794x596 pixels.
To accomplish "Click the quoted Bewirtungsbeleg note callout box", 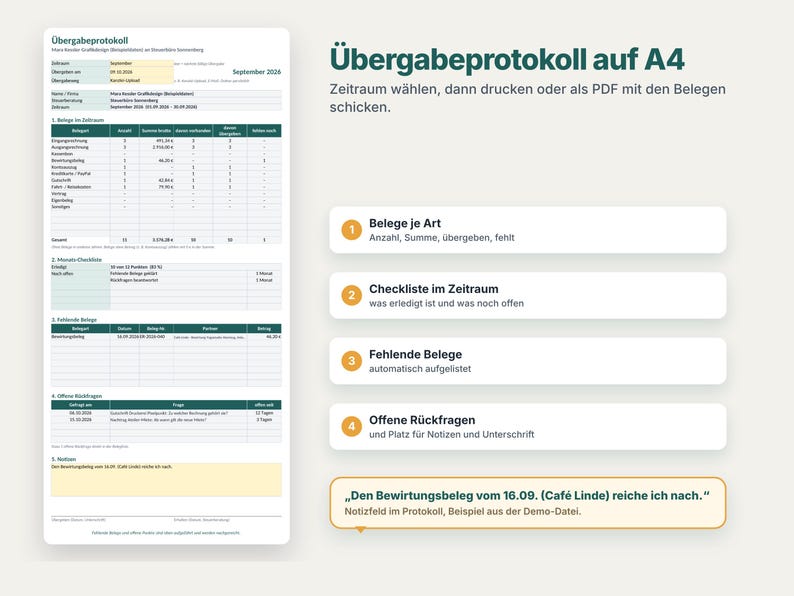I will point(528,503).
